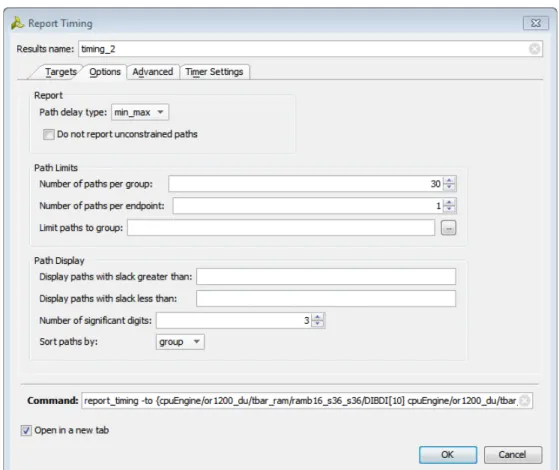Decrease Number of paths per endpoint value
The height and width of the screenshot is (470, 559).
point(449,209)
